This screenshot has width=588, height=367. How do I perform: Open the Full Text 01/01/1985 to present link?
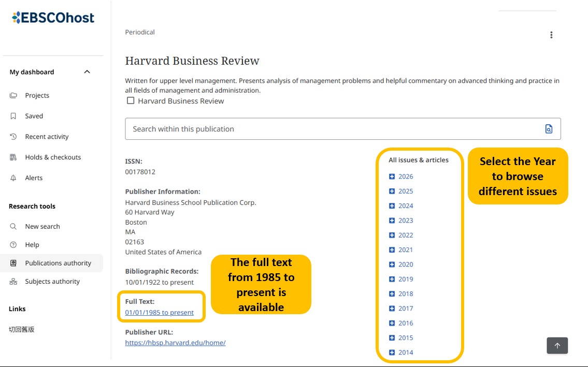pyautogui.click(x=160, y=313)
